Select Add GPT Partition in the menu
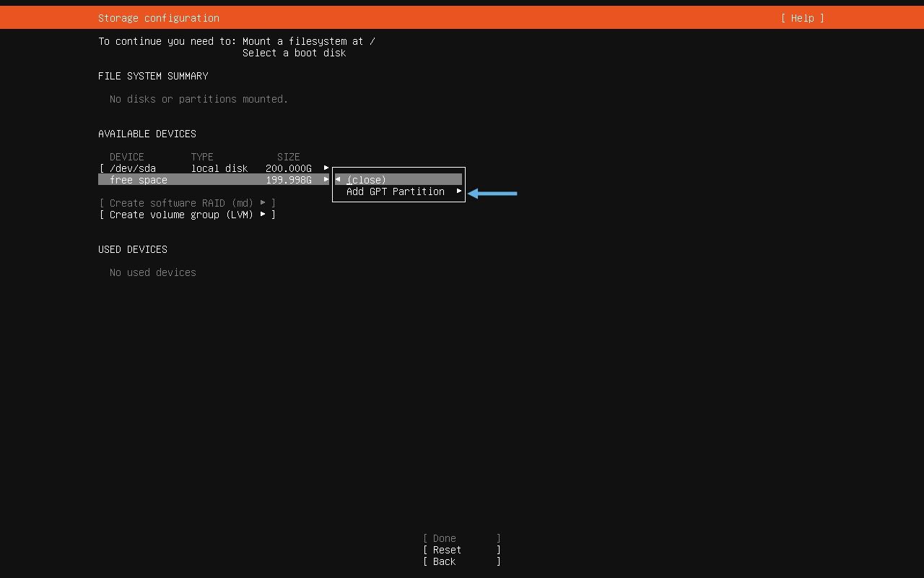924x578 pixels. [395, 191]
